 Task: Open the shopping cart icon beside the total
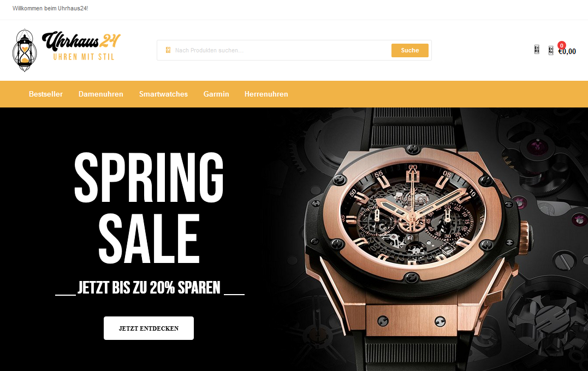551,51
